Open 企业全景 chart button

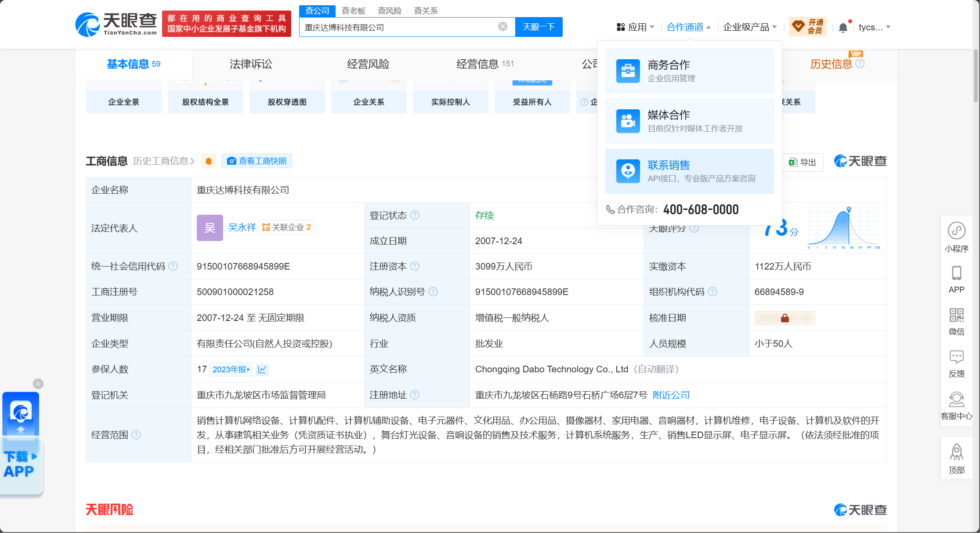click(123, 102)
